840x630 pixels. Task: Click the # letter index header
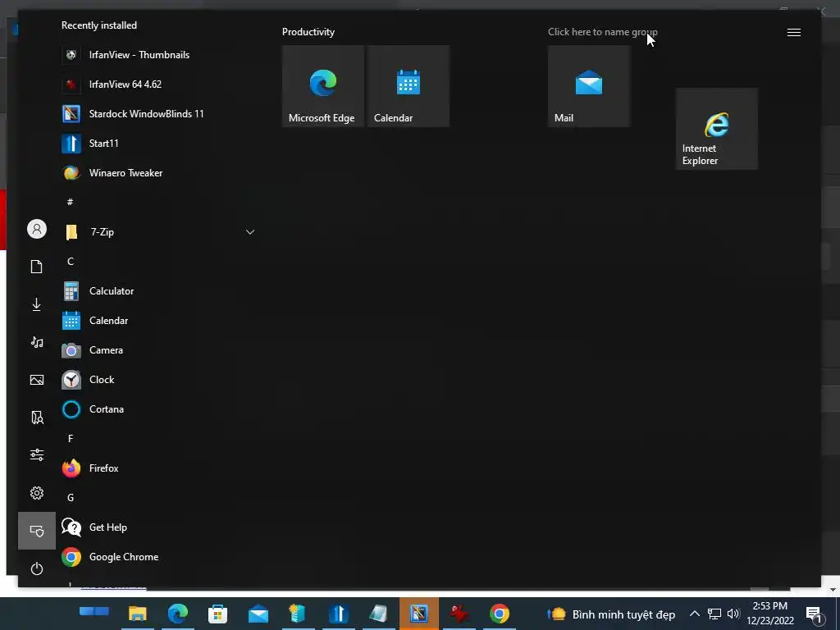click(71, 202)
